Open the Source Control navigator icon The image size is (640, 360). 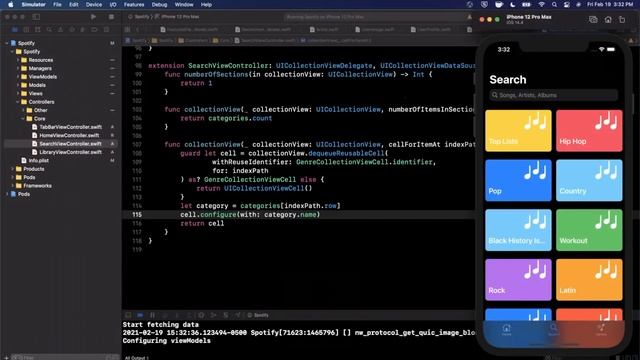tap(26, 30)
